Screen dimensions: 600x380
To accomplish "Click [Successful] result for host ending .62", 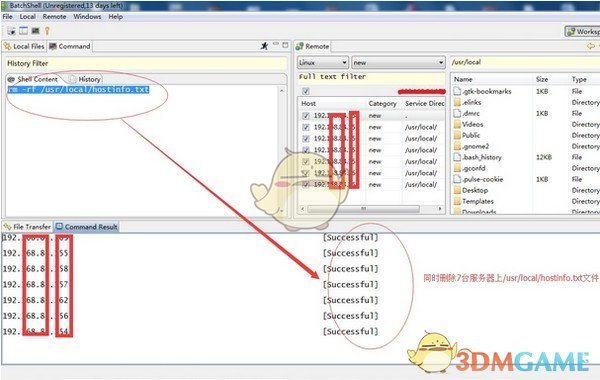I will [x=350, y=300].
